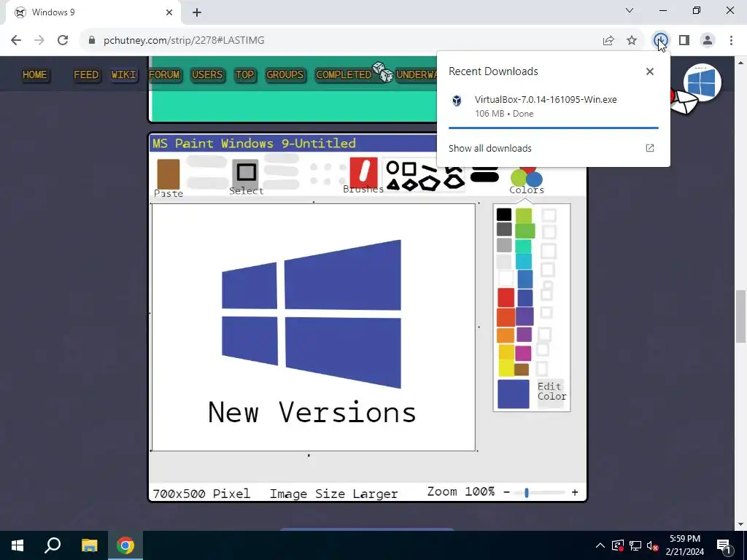
Task: Show hidden system tray icons
Action: coord(600,545)
